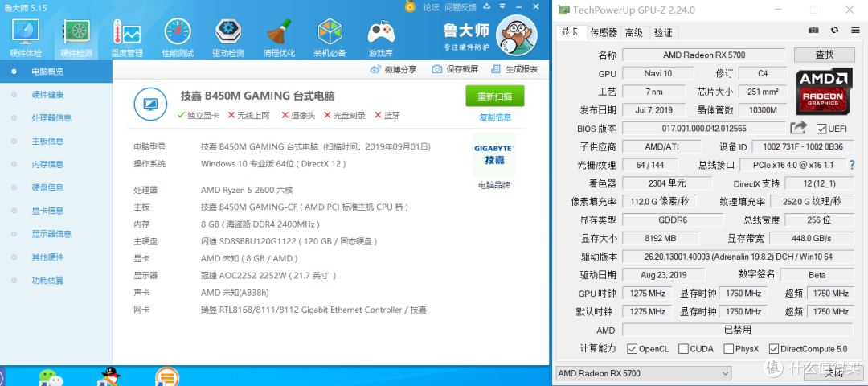Image resolution: width=868 pixels, height=386 pixels.
Task: Click the blue monitor computer icon
Action: [150, 103]
